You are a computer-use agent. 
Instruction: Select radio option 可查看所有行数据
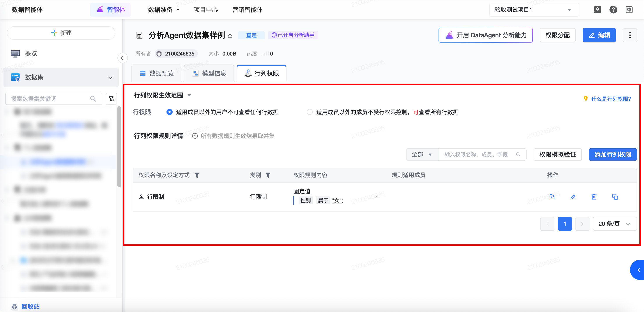coord(310,112)
